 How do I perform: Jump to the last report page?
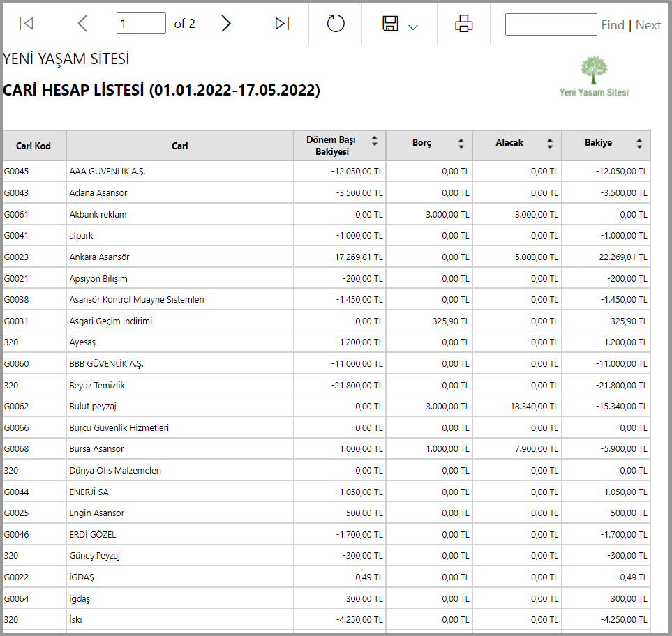tap(283, 24)
